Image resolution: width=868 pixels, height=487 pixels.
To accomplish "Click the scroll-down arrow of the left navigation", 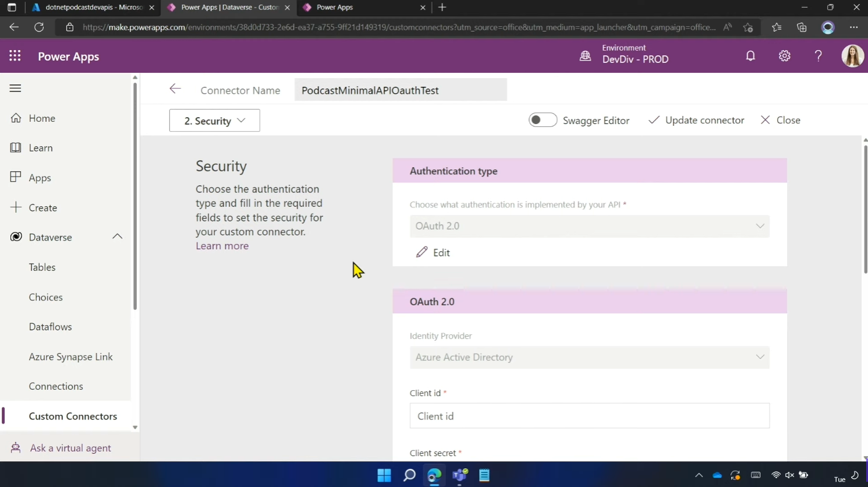I will tap(135, 427).
